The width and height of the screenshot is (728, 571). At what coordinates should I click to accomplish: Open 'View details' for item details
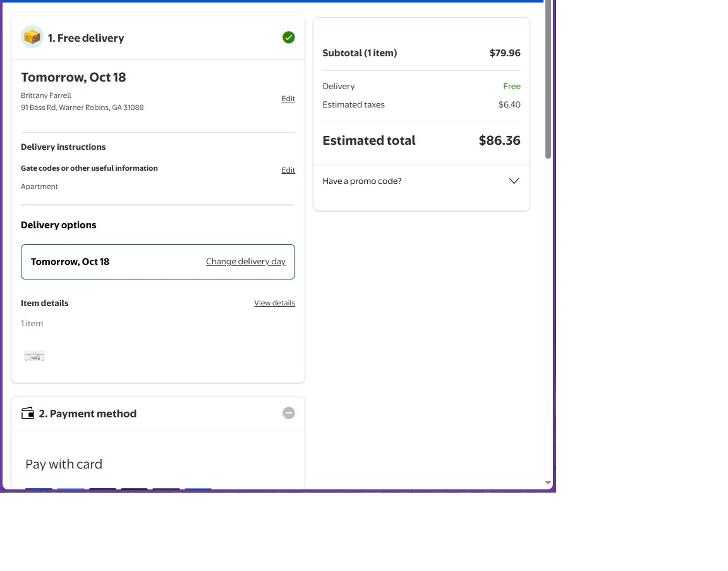pyautogui.click(x=274, y=303)
